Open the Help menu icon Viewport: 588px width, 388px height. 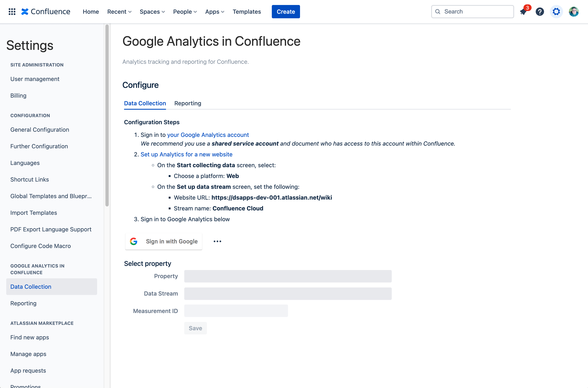tap(540, 11)
